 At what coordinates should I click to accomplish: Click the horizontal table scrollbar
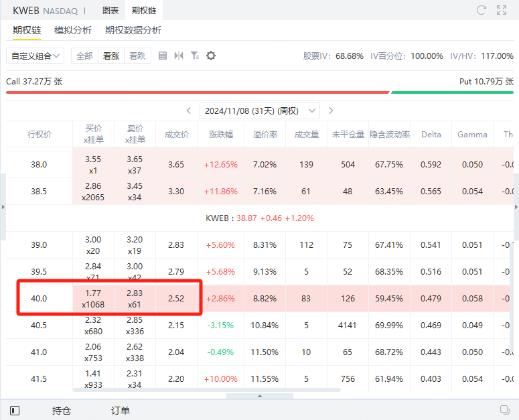(207, 390)
